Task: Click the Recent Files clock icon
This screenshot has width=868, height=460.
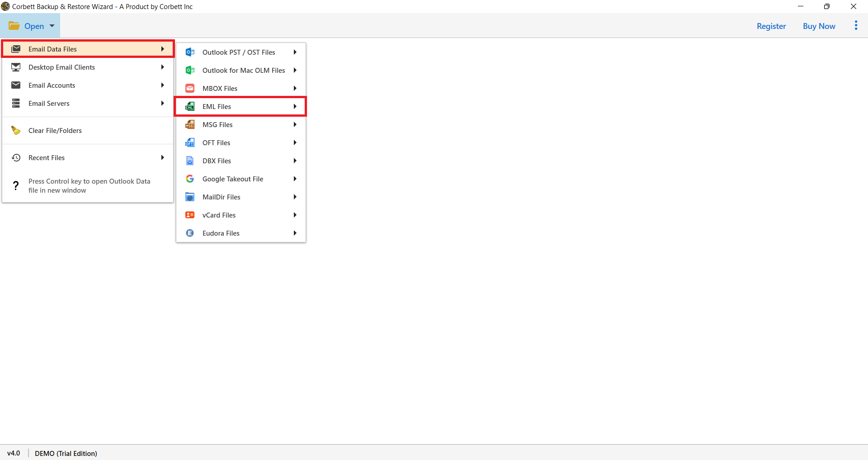Action: 16,157
